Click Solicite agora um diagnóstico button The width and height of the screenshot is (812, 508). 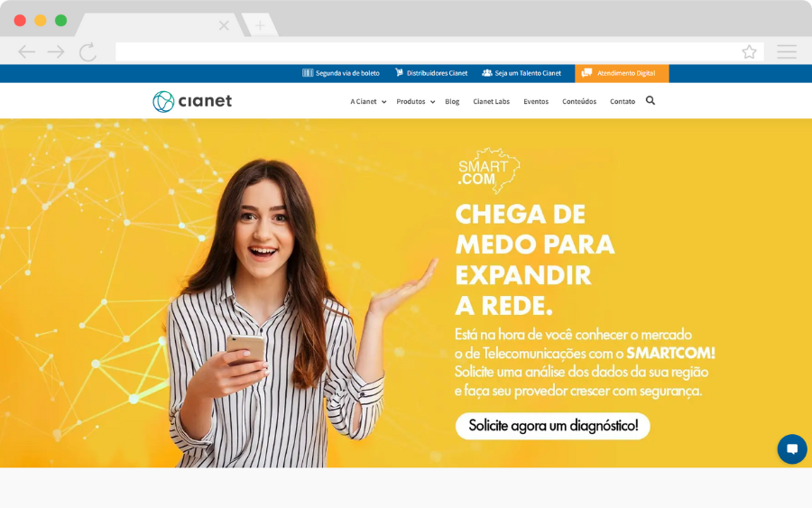click(552, 426)
